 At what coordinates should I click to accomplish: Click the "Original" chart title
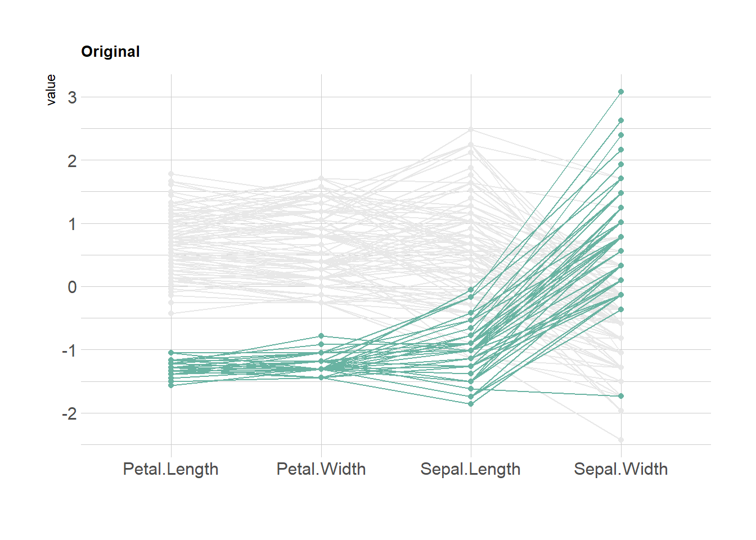tap(110, 52)
